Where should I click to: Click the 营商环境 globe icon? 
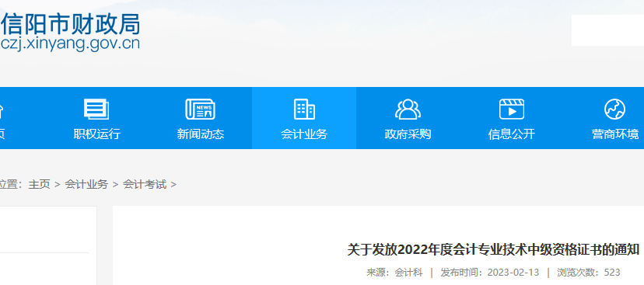click(x=615, y=109)
